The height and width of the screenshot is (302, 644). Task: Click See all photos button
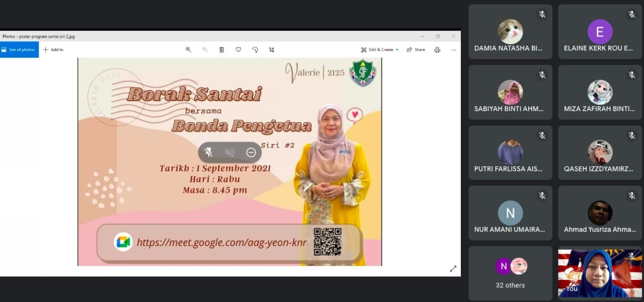pos(19,50)
